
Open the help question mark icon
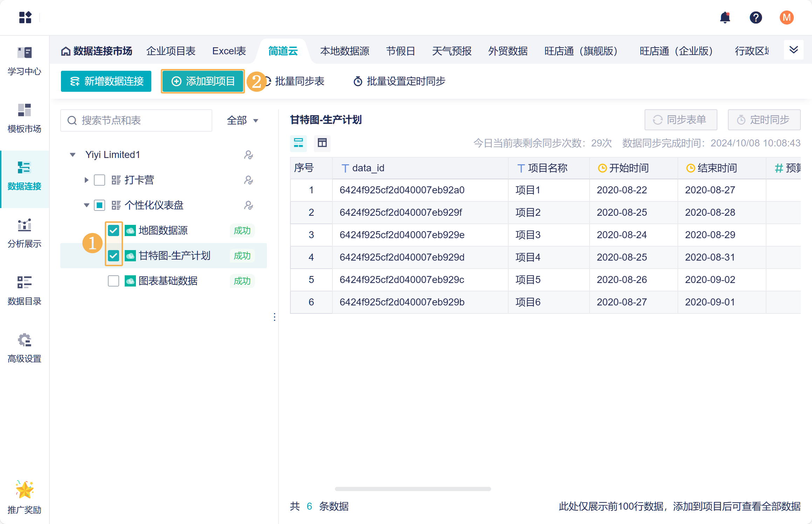pos(756,18)
